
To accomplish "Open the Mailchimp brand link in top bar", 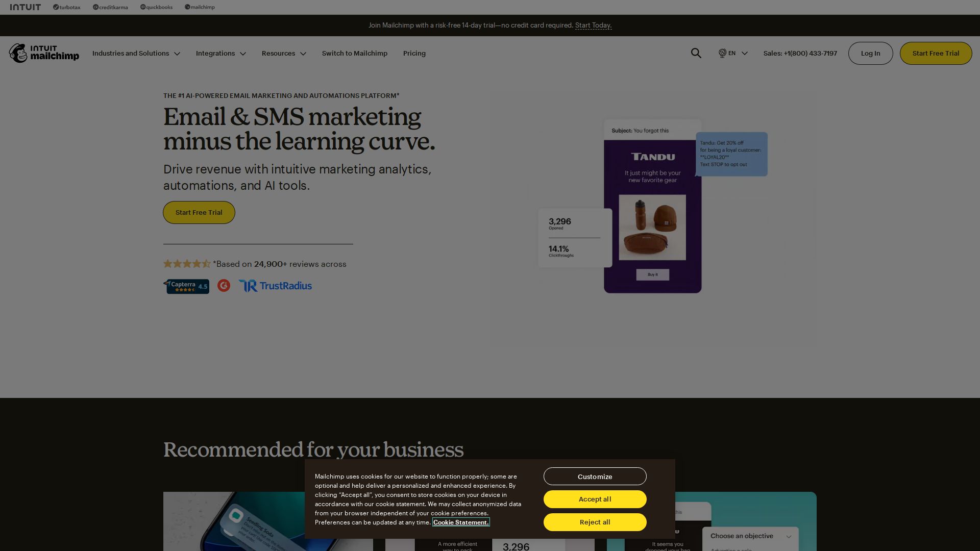I will (200, 7).
